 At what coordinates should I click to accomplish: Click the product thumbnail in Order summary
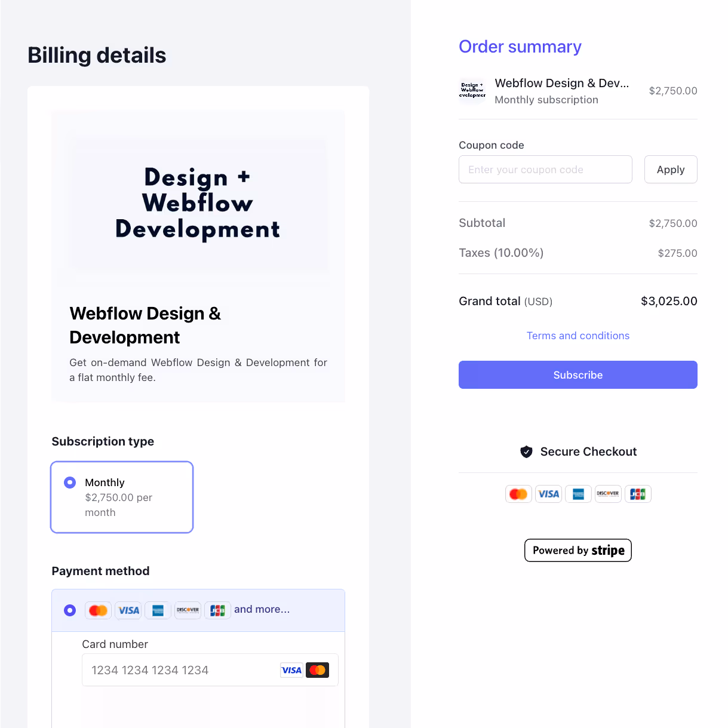(472, 91)
